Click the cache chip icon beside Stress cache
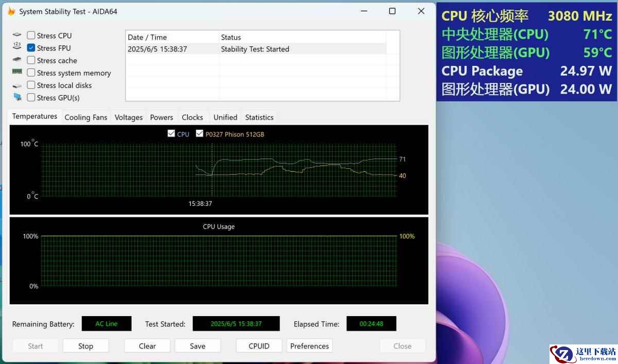 pos(17,60)
